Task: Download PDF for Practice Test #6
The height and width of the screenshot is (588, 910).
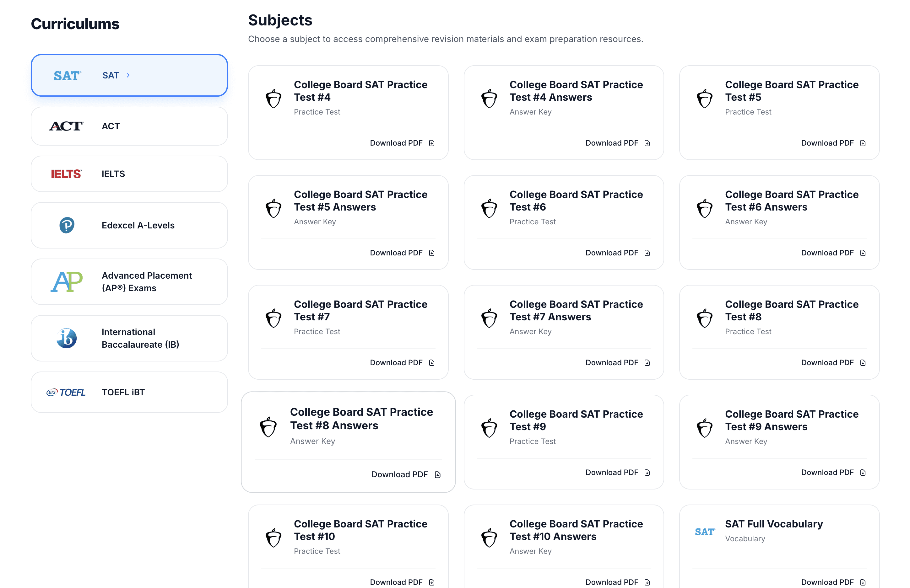Action: (x=612, y=253)
